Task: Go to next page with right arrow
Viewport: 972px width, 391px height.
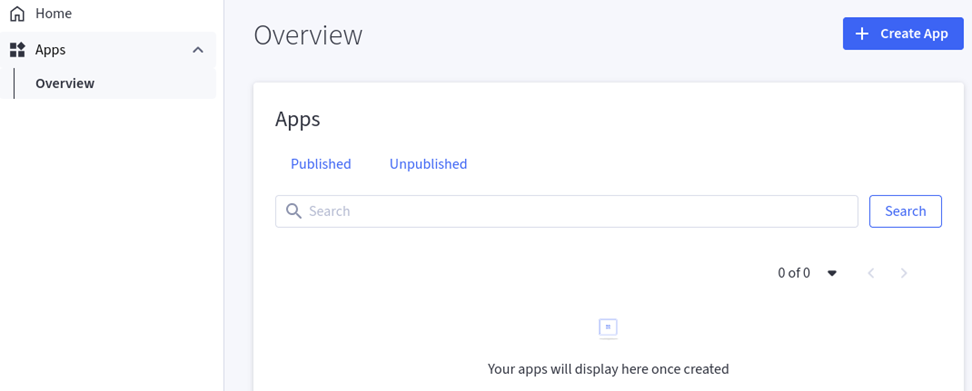Action: pyautogui.click(x=904, y=273)
